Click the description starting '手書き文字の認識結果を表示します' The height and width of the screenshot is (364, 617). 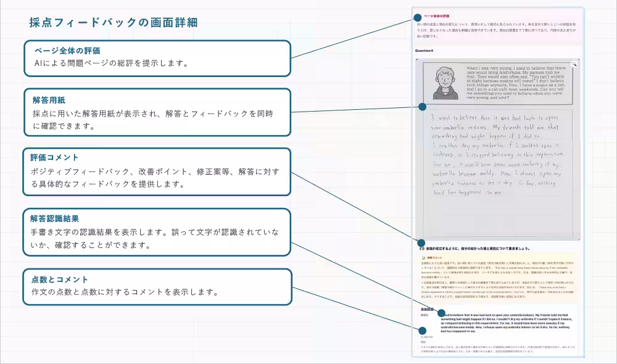155,239
